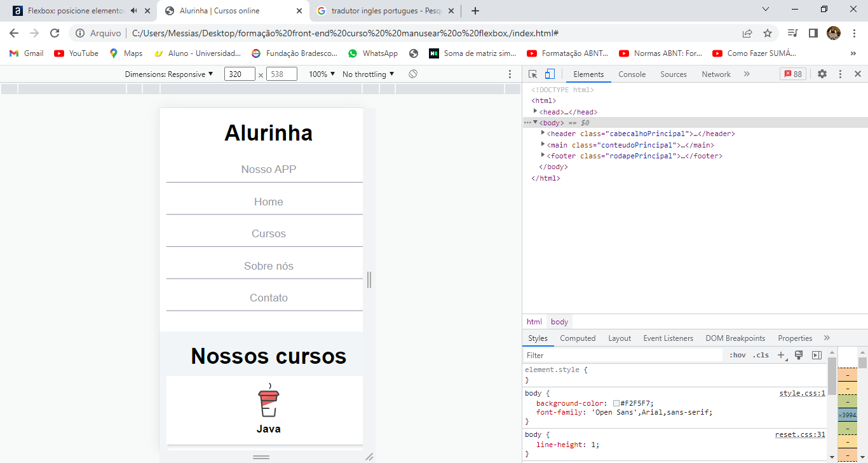Click the viewport height field 538
868x463 pixels.
[x=281, y=74]
